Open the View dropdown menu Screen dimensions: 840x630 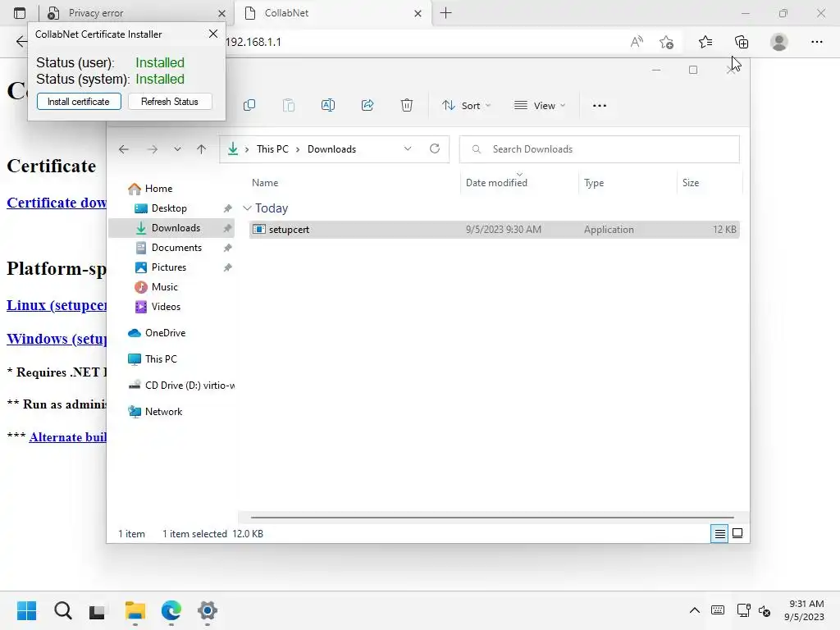pyautogui.click(x=540, y=106)
